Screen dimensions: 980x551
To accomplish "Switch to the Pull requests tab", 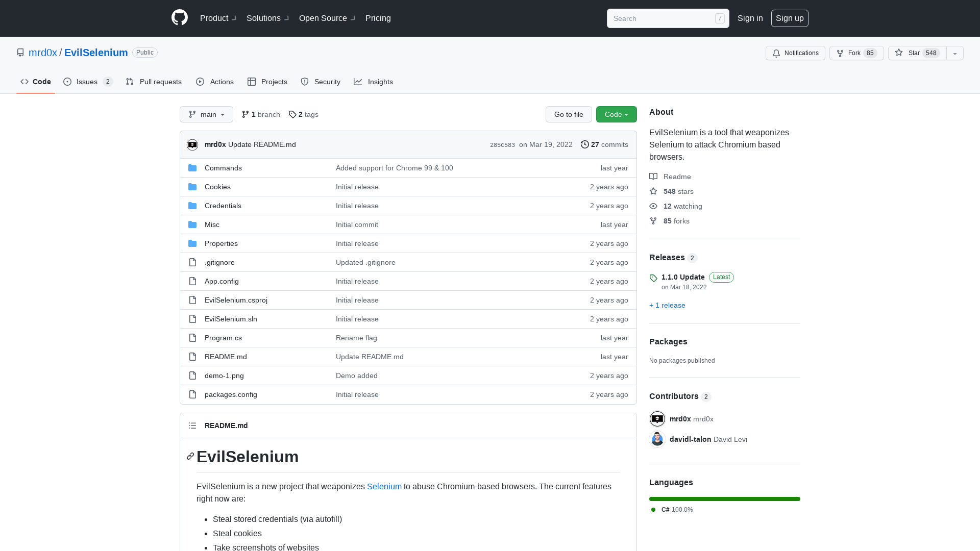I will tap(154, 82).
